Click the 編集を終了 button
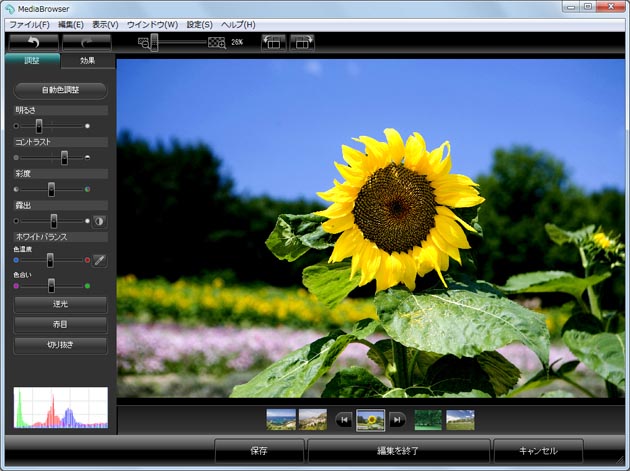The height and width of the screenshot is (471, 630). pyautogui.click(x=399, y=451)
